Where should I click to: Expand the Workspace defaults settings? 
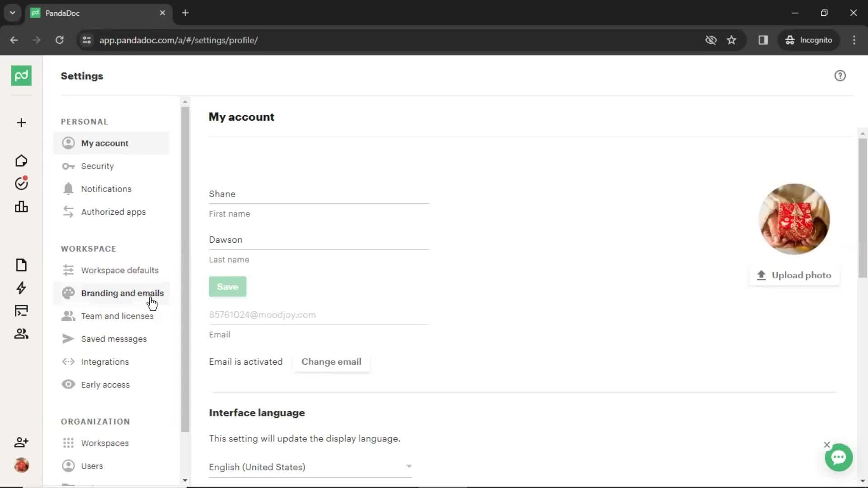click(x=120, y=270)
